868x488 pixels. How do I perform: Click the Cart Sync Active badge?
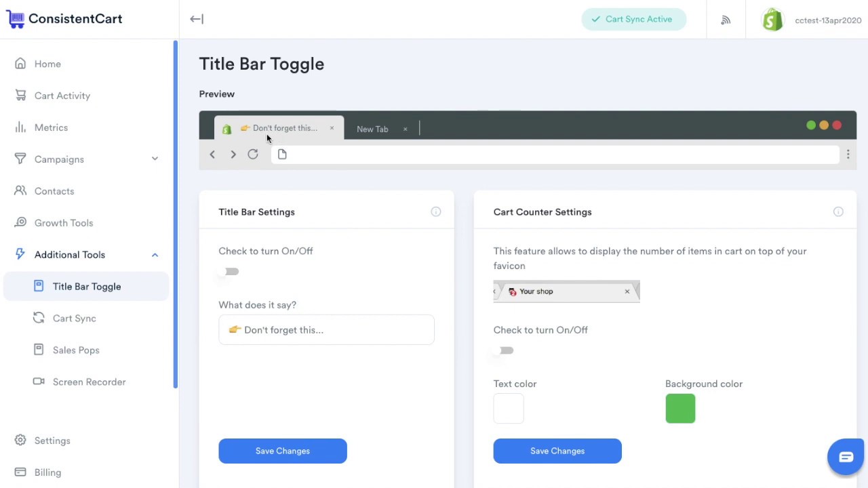(x=634, y=19)
